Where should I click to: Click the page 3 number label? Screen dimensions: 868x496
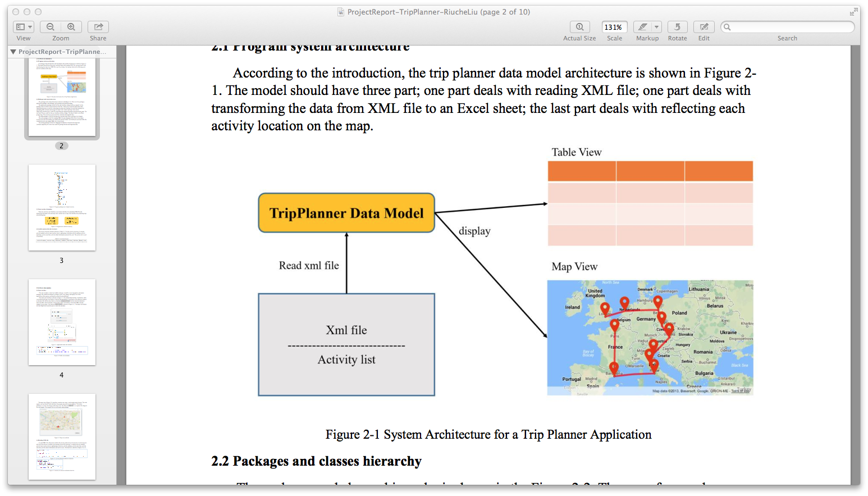[x=62, y=261]
